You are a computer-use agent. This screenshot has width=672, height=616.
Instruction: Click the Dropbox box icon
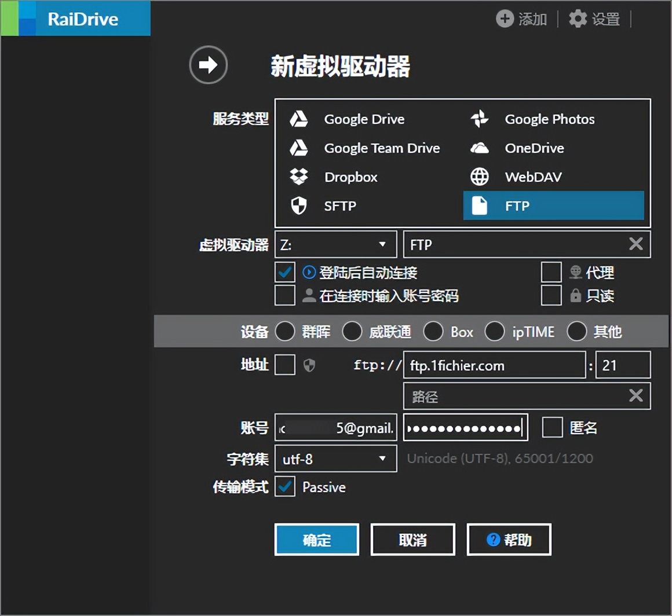click(299, 177)
